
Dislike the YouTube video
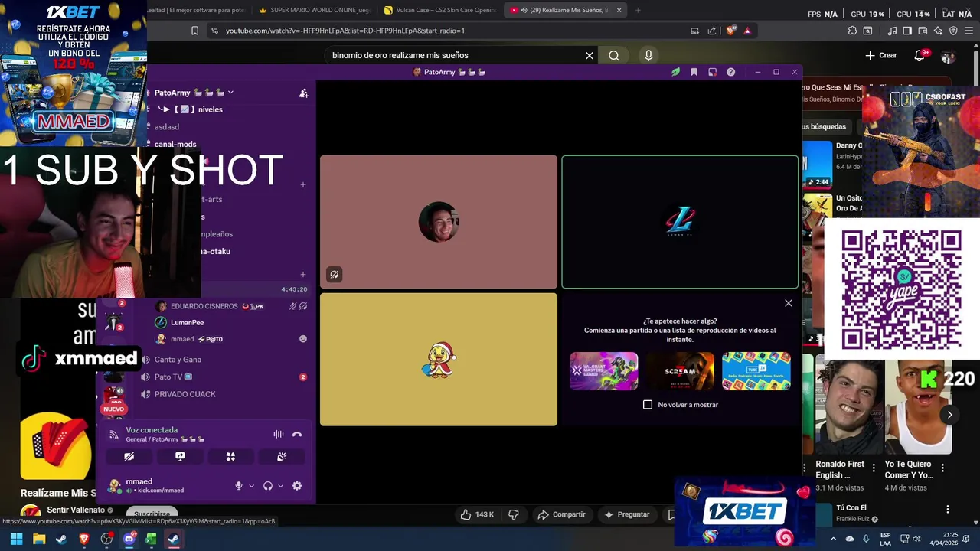click(514, 514)
